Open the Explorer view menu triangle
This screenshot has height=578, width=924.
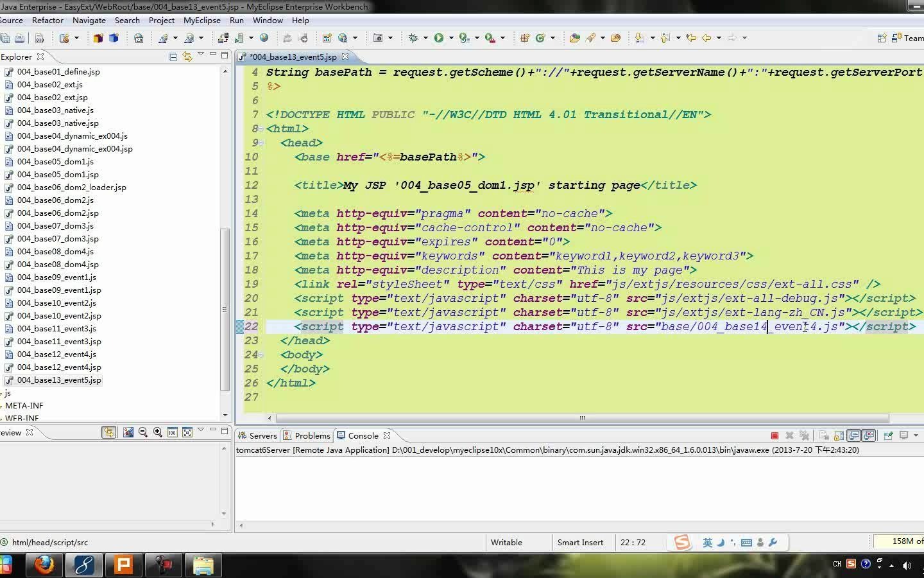click(201, 55)
